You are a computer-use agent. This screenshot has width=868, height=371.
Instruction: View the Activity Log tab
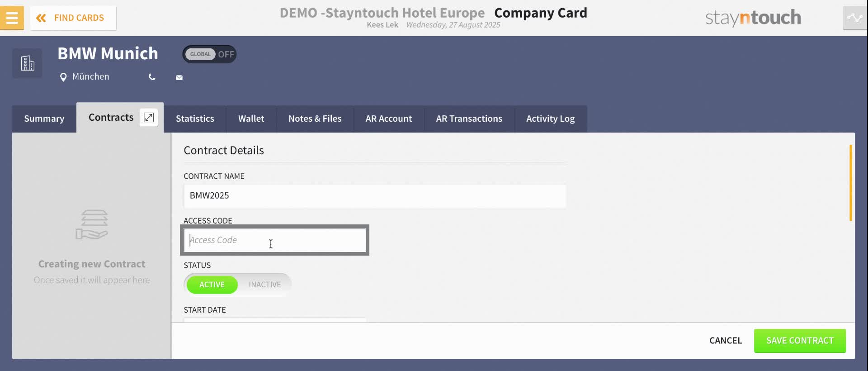click(551, 119)
